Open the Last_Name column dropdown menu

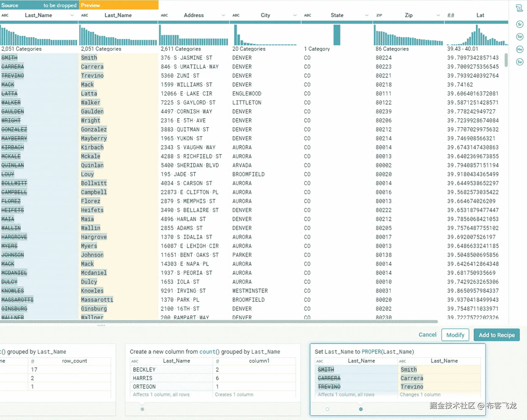72,15
